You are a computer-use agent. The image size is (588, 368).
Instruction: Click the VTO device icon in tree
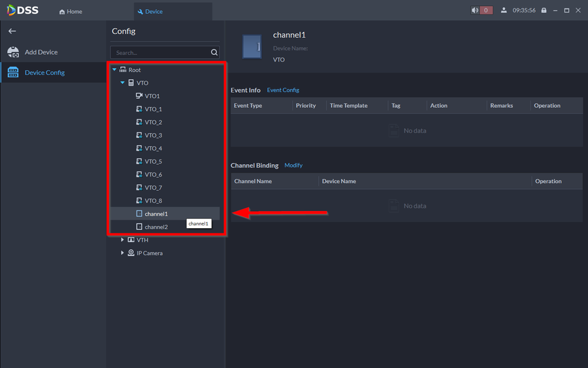(131, 82)
